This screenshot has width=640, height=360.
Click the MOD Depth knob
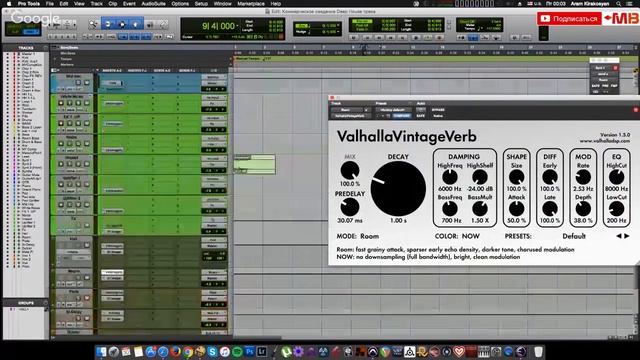(x=583, y=209)
